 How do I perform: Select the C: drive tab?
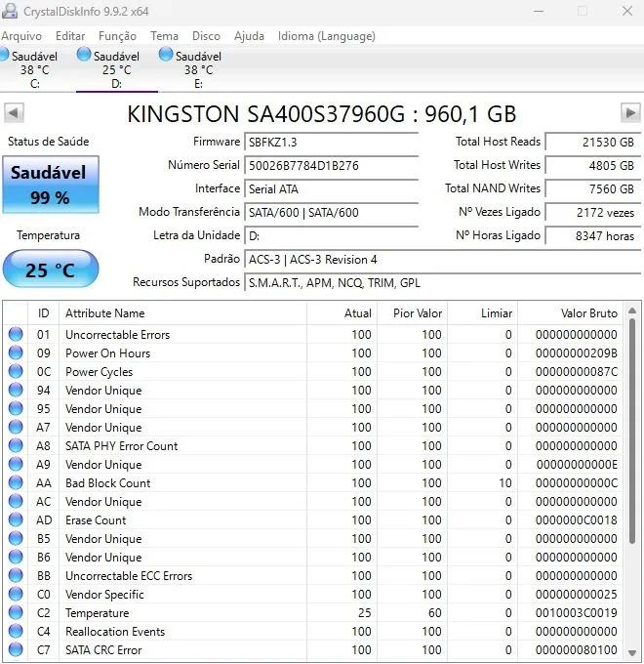35,69
